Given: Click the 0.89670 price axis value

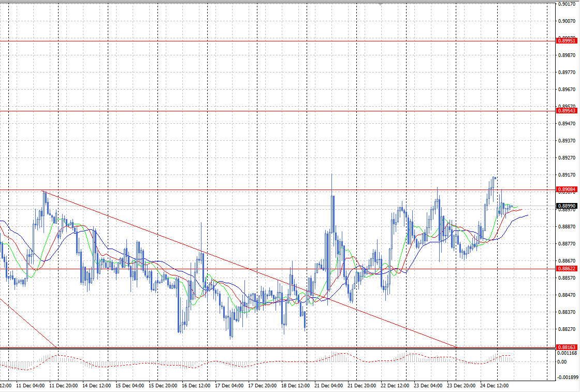Looking at the screenshot, I should click(567, 90).
